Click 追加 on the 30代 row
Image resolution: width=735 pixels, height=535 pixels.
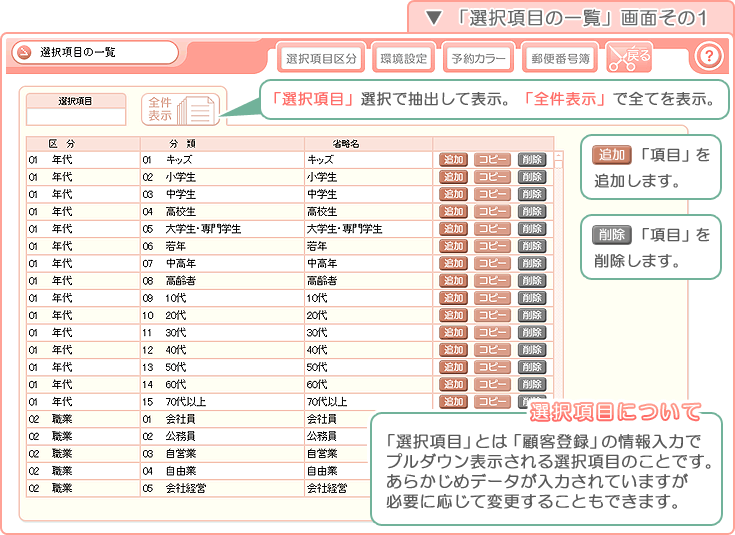[453, 333]
